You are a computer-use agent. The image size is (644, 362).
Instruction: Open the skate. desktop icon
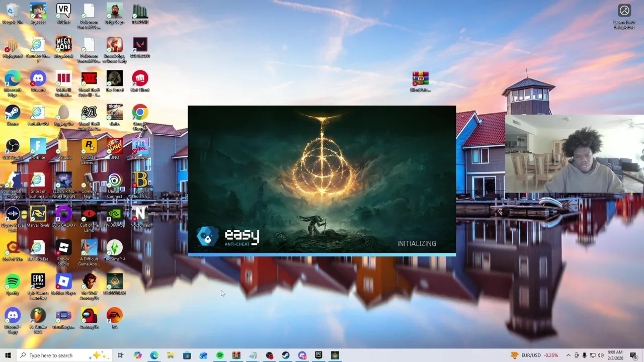(114, 115)
